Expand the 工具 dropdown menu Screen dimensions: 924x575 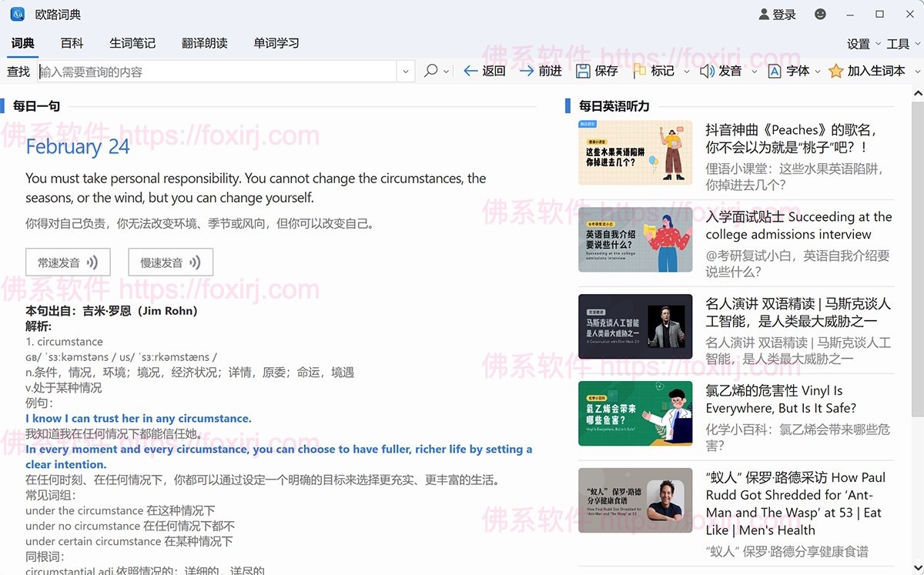pos(902,44)
